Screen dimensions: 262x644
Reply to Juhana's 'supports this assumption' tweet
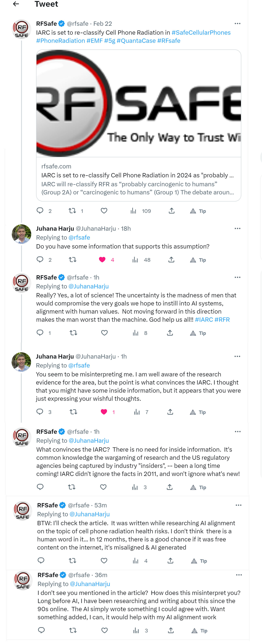[40, 259]
